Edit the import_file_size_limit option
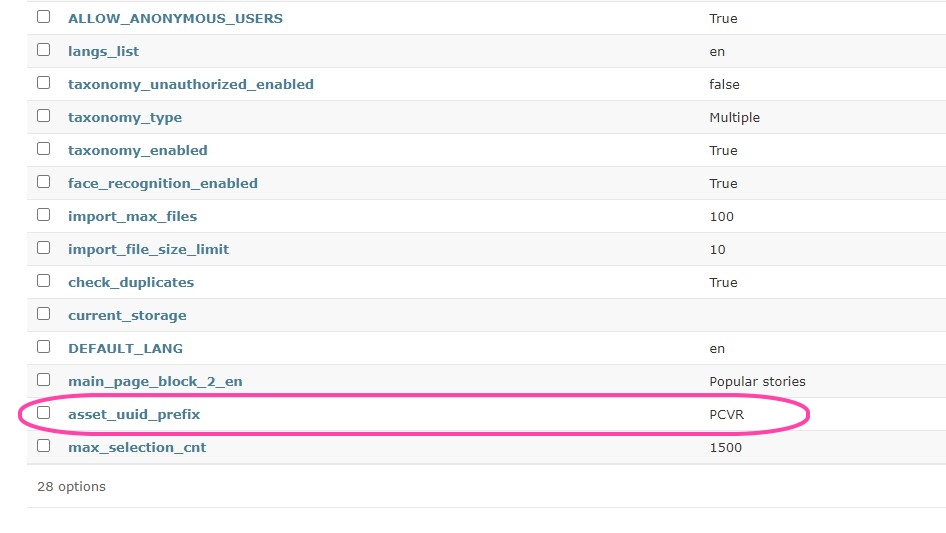This screenshot has height=533, width=946. point(148,249)
